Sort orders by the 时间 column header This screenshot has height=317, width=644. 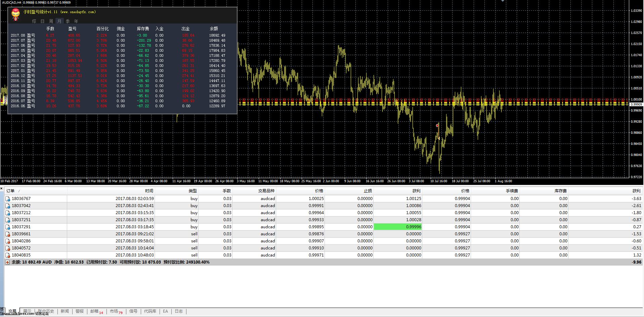click(x=149, y=191)
